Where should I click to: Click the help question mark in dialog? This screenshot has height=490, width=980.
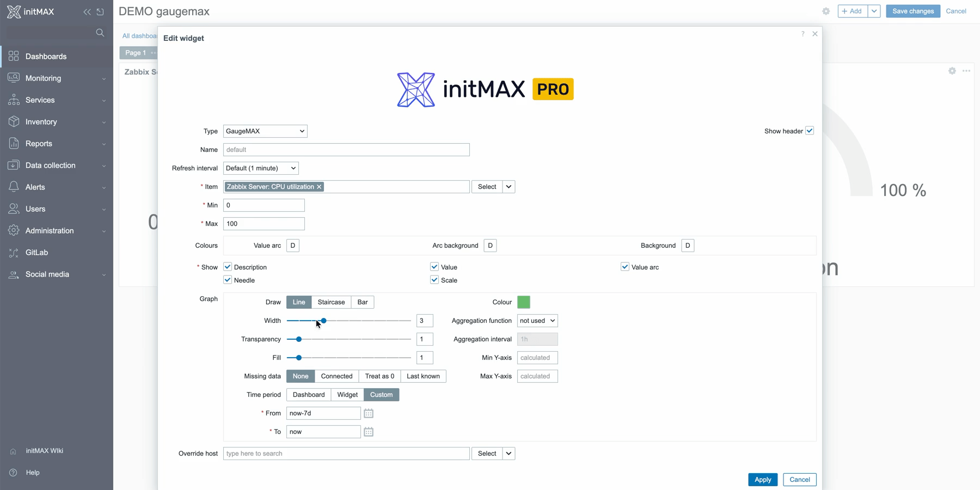point(803,34)
